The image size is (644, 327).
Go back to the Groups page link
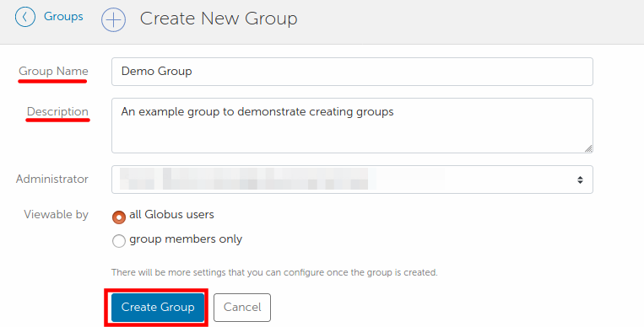coord(63,16)
